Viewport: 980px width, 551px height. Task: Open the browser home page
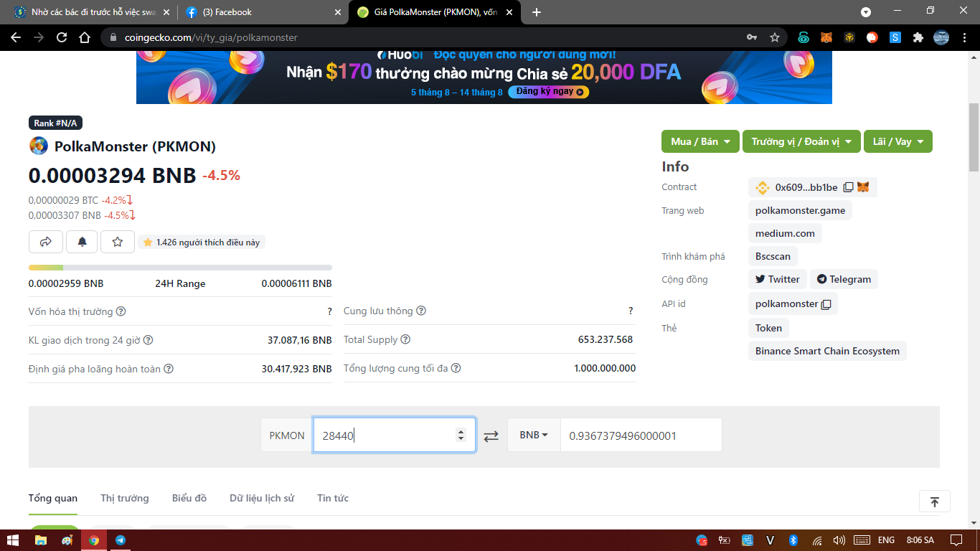(85, 37)
